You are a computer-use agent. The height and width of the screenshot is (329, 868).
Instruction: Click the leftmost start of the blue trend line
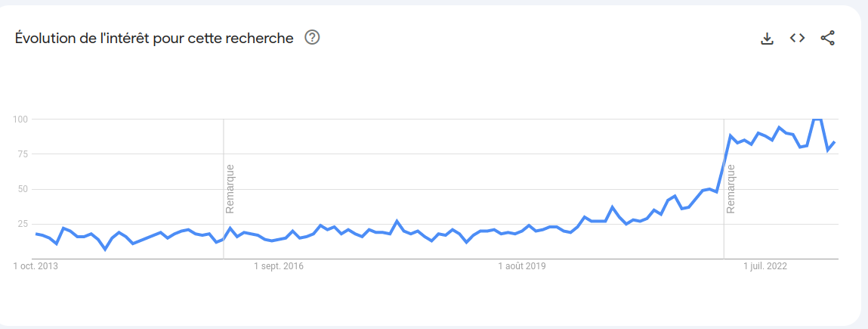click(36, 234)
